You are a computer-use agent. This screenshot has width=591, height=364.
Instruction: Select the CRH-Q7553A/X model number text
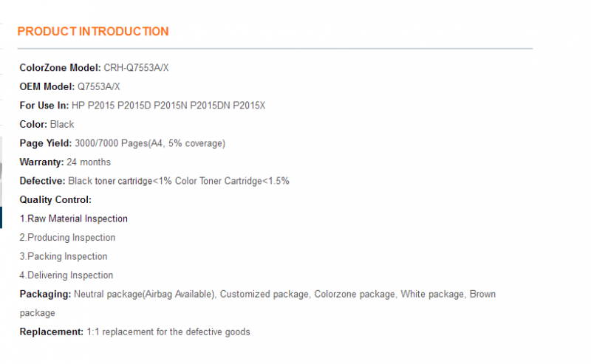(136, 68)
